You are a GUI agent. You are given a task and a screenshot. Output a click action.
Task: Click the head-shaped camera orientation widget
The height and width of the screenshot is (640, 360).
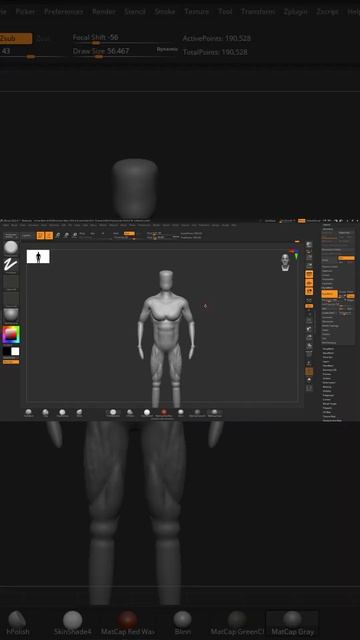(285, 262)
